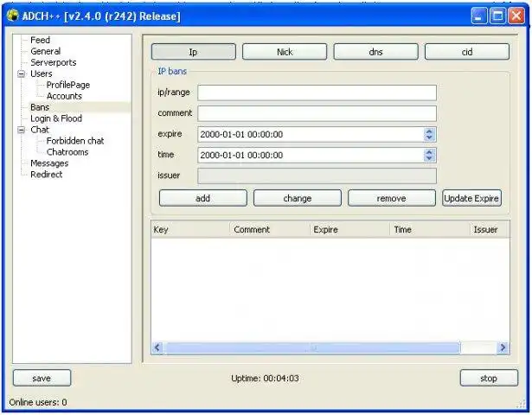Minimize the ADCH++ window
Image resolution: width=532 pixels, height=415 pixels.
point(479,16)
